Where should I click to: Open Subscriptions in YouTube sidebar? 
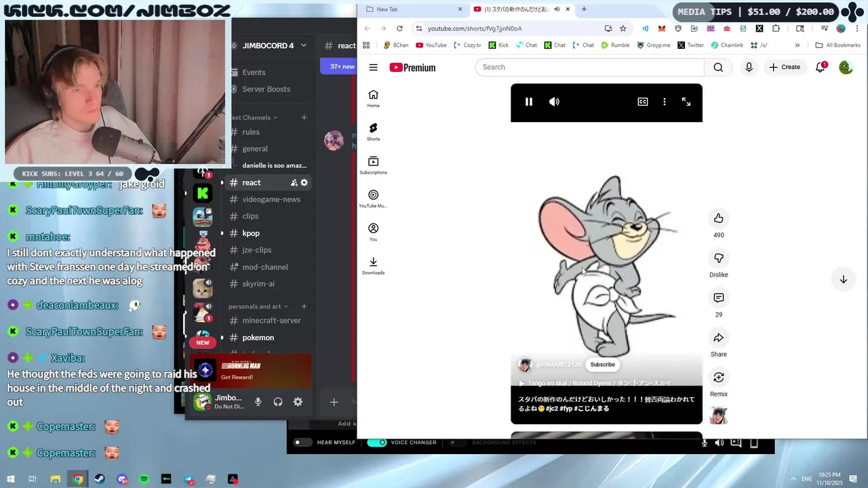coord(373,165)
